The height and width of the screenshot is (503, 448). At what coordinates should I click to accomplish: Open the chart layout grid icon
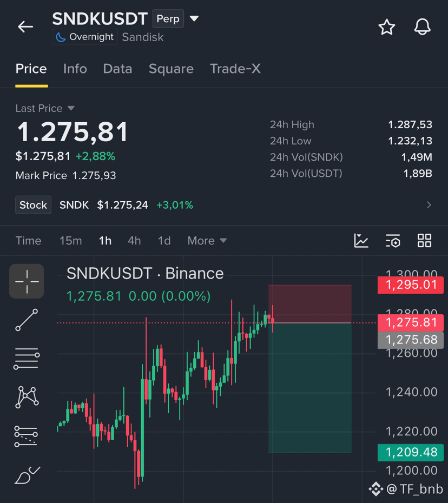424,241
